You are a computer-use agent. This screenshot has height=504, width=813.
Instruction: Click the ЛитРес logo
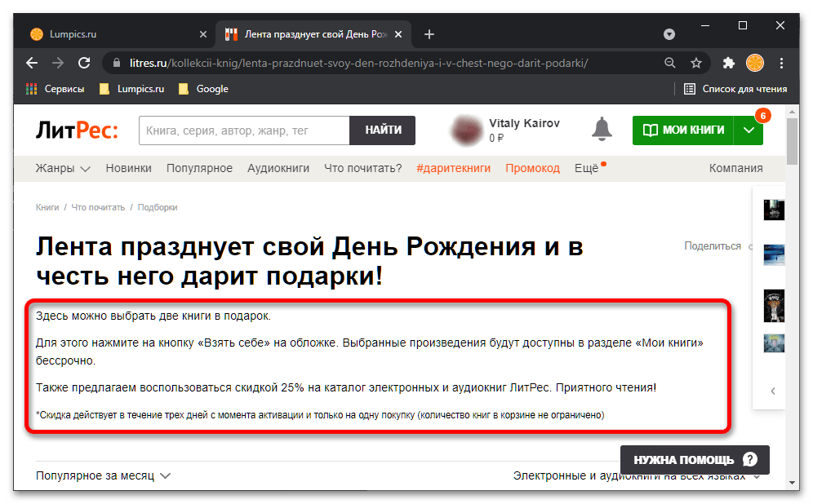[x=77, y=130]
